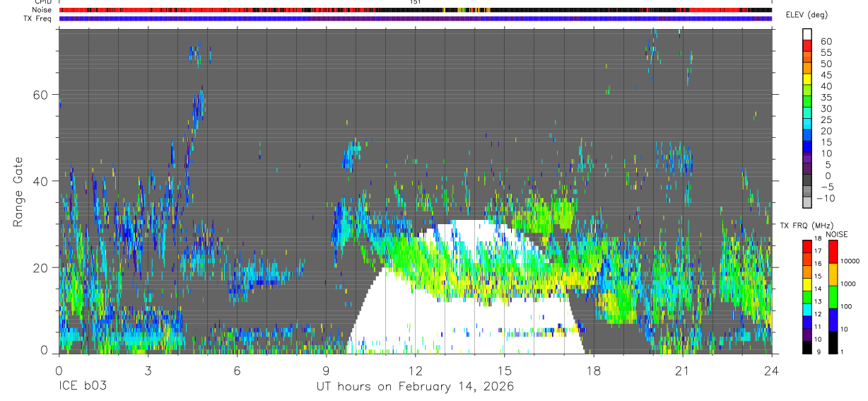Click the 'TX FRQ (MHz)' legend title

click(806, 226)
